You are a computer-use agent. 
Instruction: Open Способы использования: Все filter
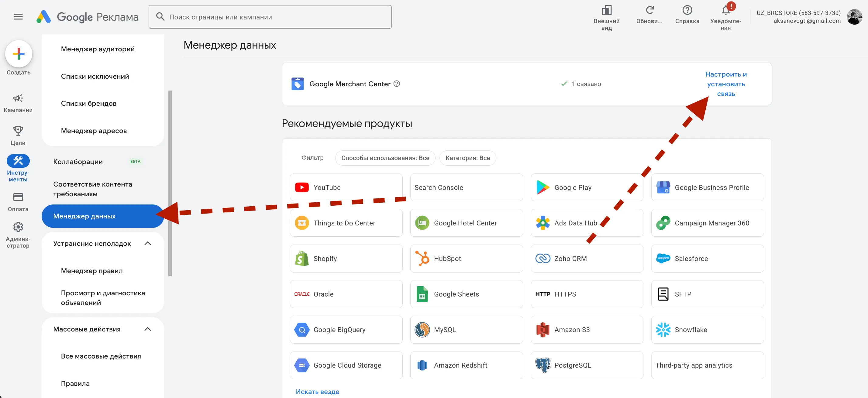pos(385,158)
